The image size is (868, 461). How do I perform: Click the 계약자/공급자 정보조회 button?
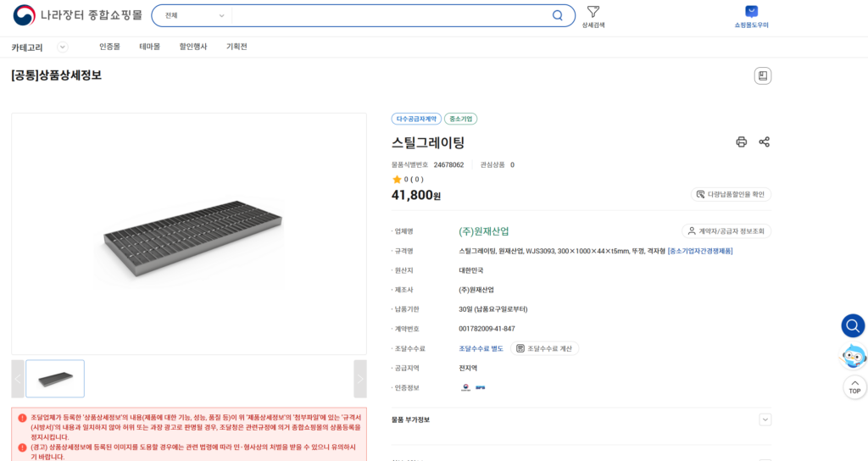(x=726, y=230)
